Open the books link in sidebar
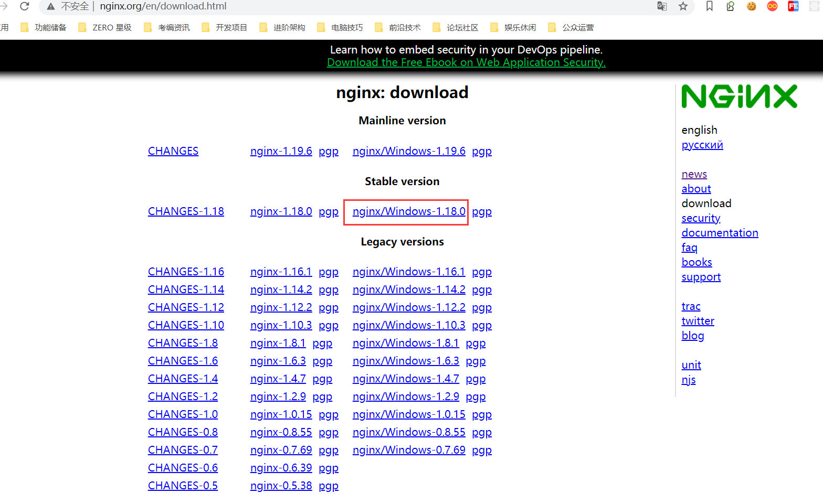823x504 pixels. [697, 262]
